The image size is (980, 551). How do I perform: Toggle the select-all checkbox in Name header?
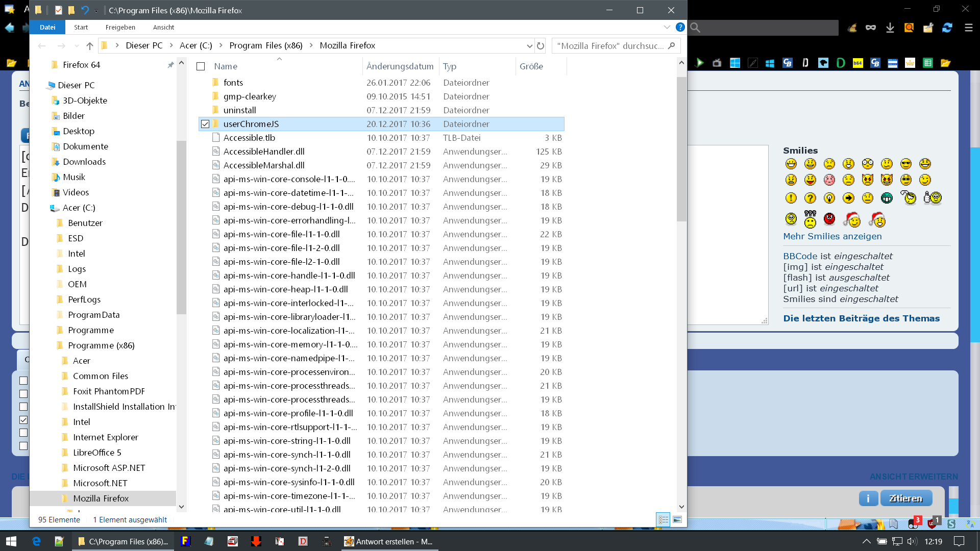201,66
